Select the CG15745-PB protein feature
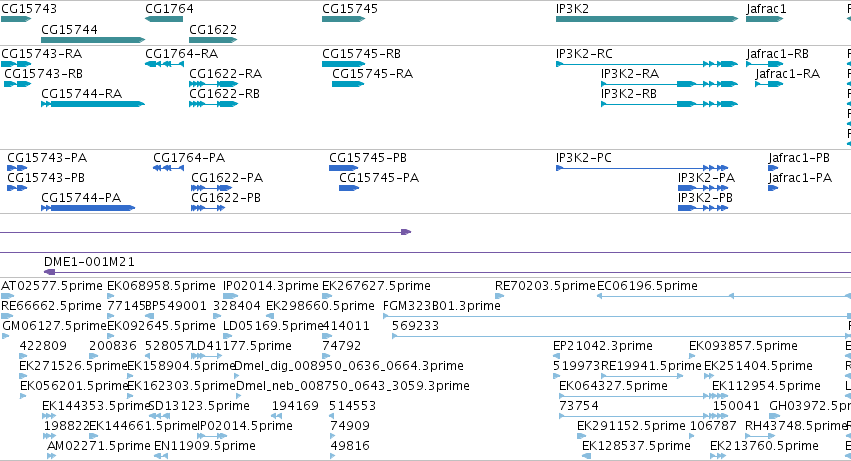The height and width of the screenshot is (461, 851). coord(344,168)
